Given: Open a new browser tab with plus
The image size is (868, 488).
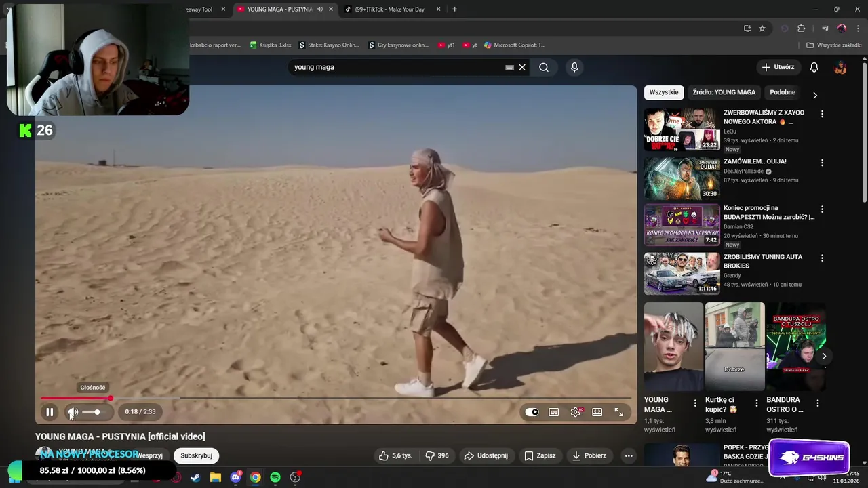Looking at the screenshot, I should 454,9.
